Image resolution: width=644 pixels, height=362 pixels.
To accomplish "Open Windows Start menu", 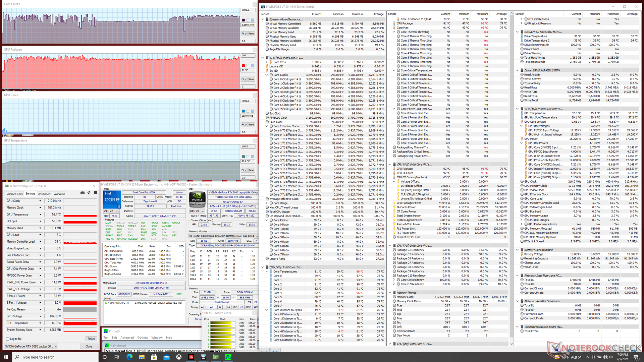I will (x=6, y=357).
